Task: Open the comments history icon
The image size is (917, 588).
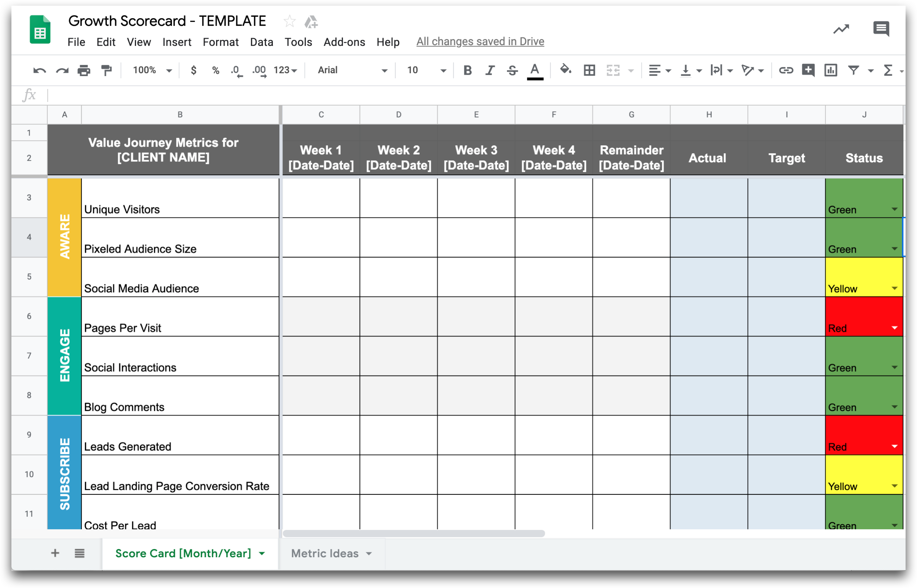Action: pos(881,29)
